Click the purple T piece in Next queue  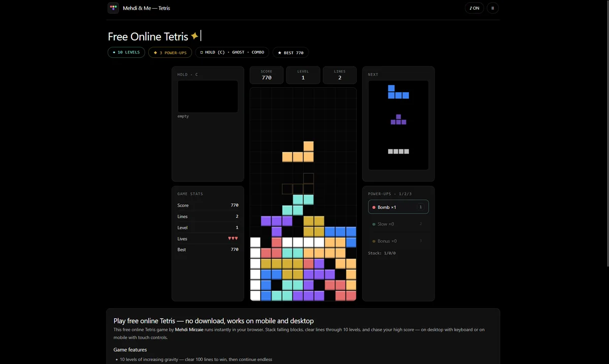(x=398, y=120)
